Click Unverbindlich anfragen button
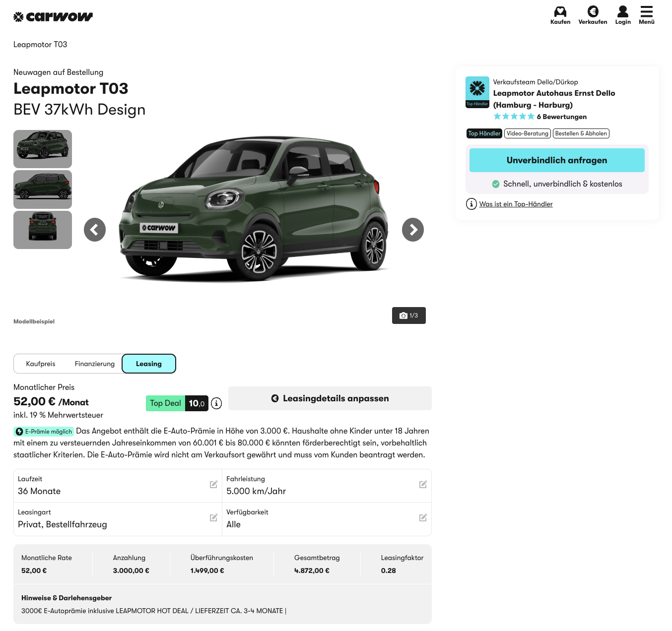The width and height of the screenshot is (672, 631). coord(556,160)
